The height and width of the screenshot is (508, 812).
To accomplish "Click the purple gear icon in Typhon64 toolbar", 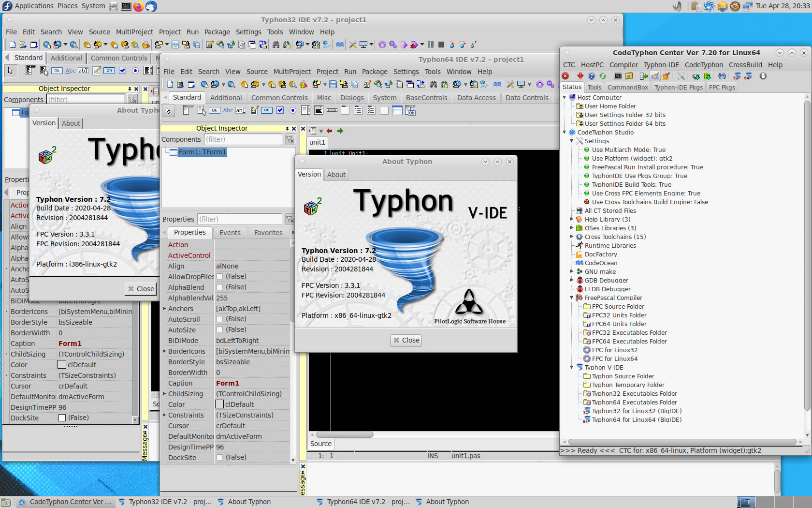I will coord(540,84).
